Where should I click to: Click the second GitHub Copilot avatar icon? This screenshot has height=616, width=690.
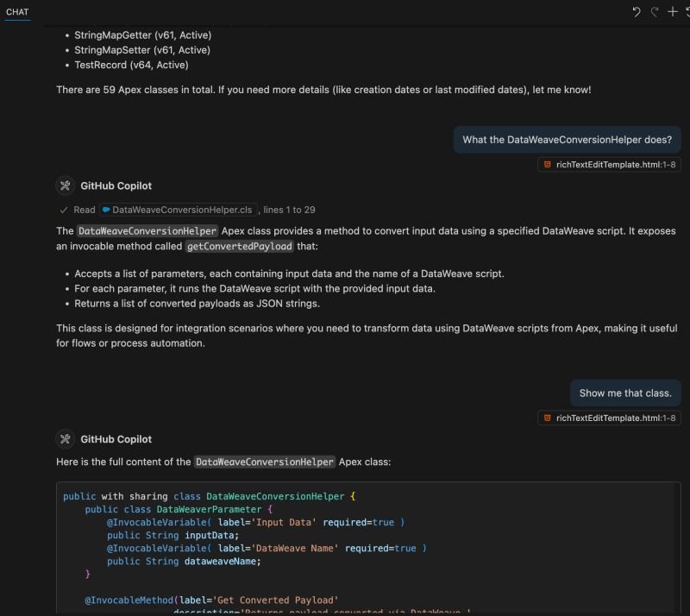point(66,438)
